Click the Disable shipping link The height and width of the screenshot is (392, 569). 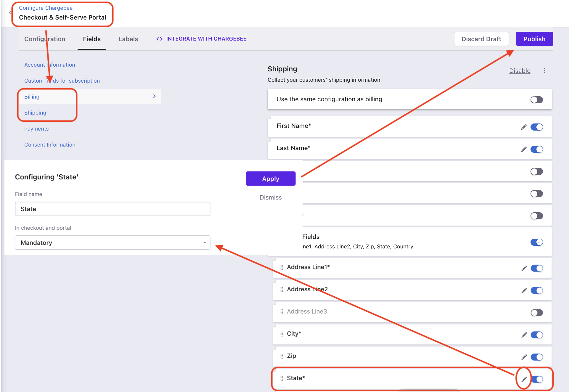(x=520, y=71)
